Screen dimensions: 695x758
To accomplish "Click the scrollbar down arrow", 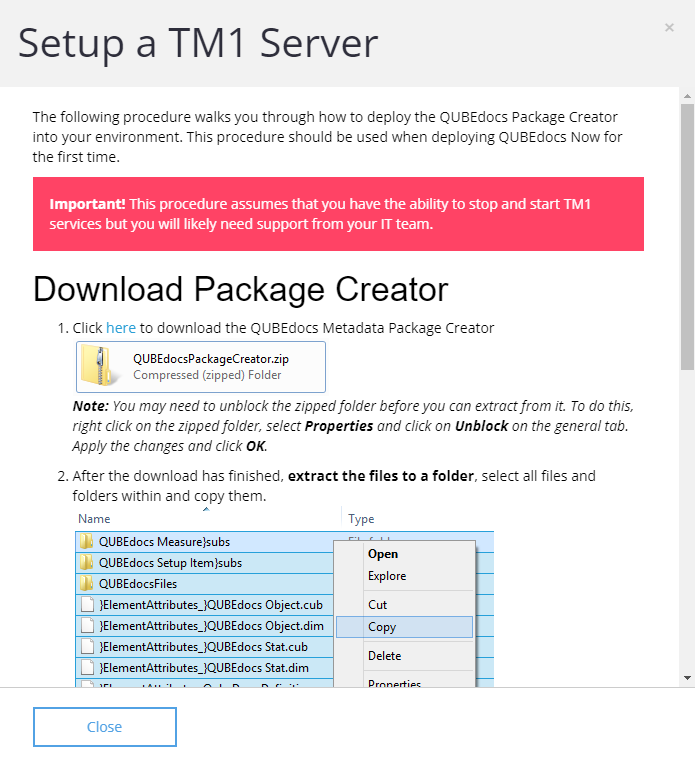I will pos(687,678).
